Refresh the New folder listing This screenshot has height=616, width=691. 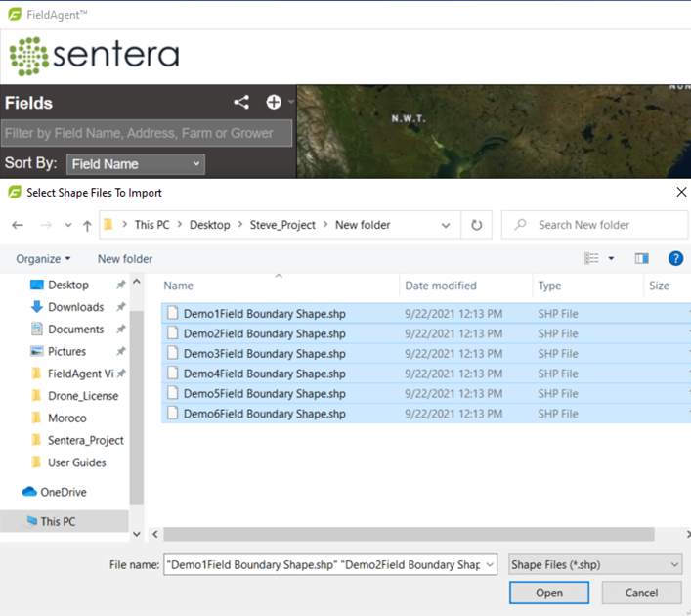476,225
